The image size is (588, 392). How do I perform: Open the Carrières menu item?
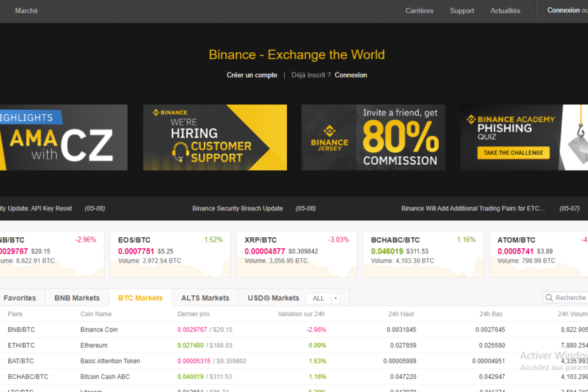click(419, 11)
